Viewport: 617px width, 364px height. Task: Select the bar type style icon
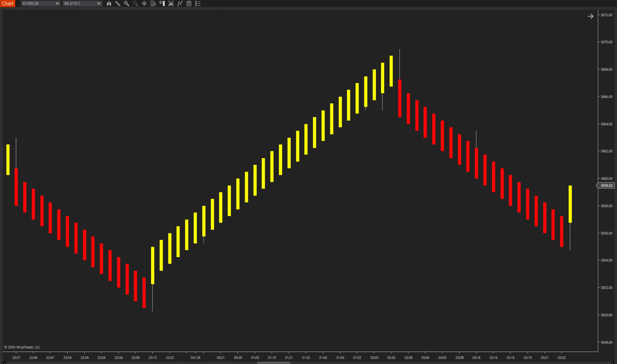point(109,3)
